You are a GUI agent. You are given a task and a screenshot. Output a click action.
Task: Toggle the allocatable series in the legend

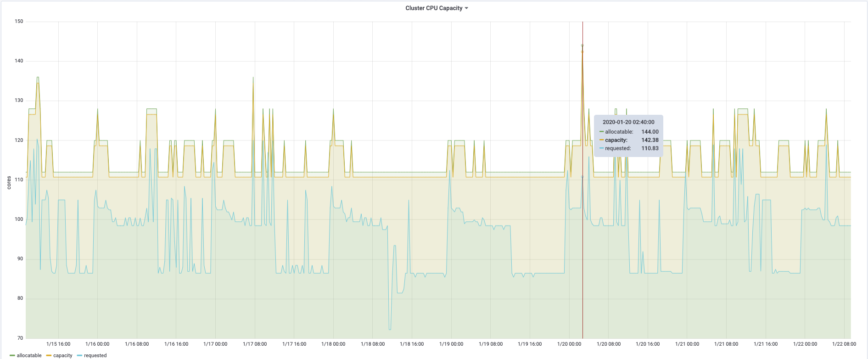pyautogui.click(x=29, y=355)
